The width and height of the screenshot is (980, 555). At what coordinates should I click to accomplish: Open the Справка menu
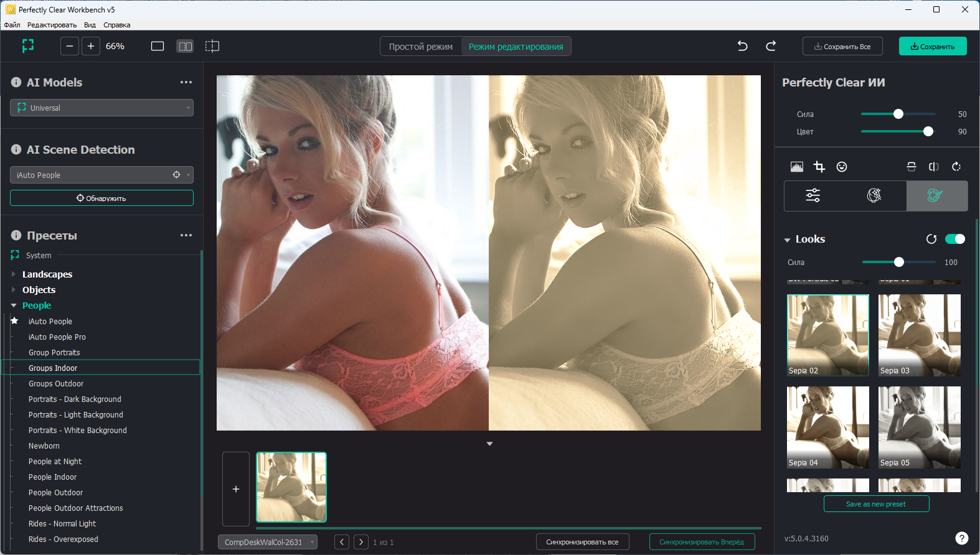pyautogui.click(x=116, y=25)
